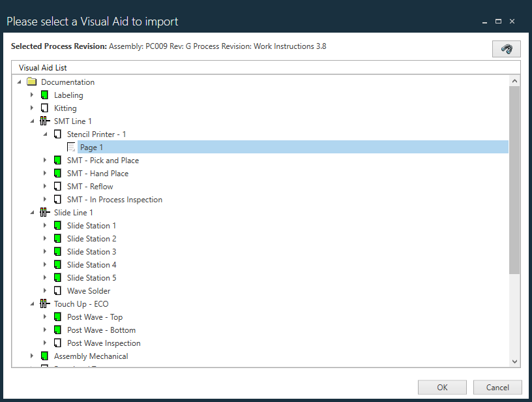
Task: Collapse Stencil Printer - 1
Action: pyautogui.click(x=44, y=134)
